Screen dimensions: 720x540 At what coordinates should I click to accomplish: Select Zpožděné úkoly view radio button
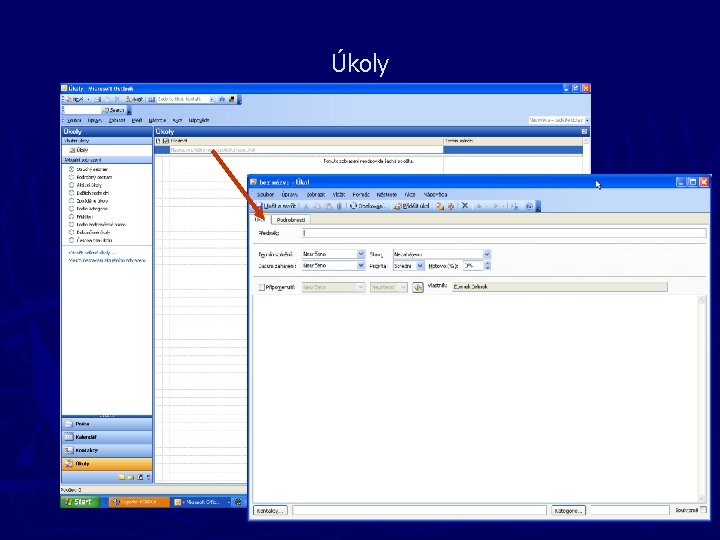click(x=71, y=201)
